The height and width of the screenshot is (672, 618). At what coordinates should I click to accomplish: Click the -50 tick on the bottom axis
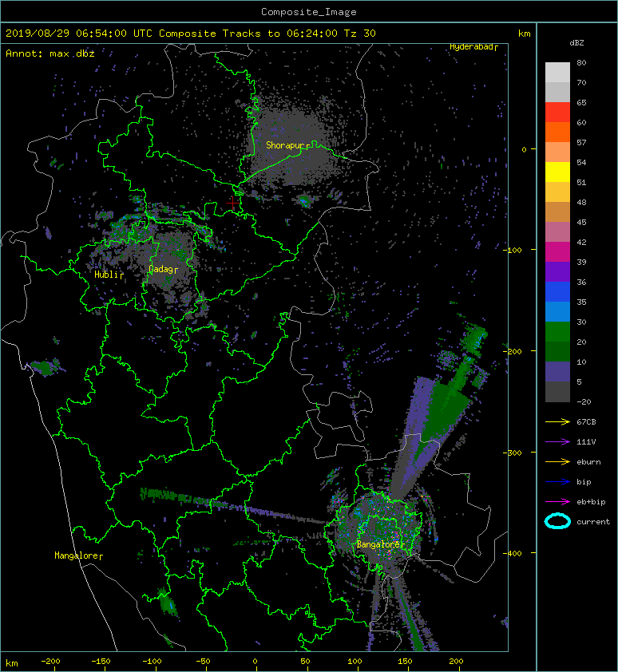click(x=203, y=662)
